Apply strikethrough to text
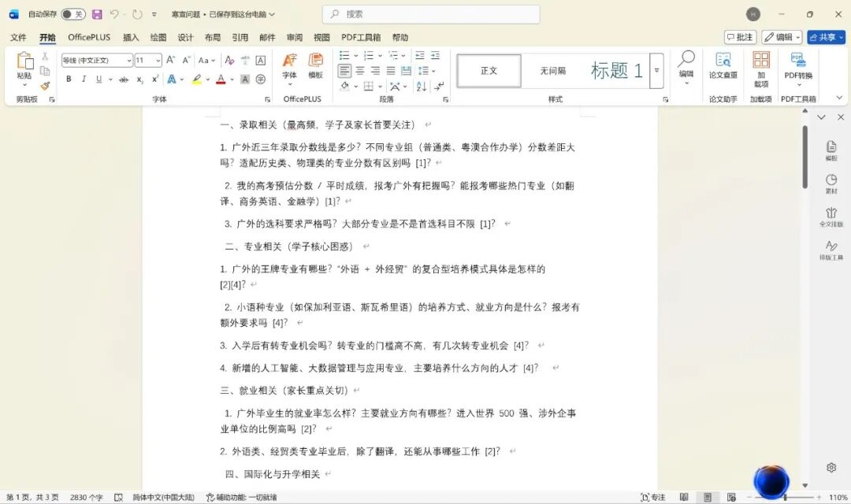This screenshot has height=504, width=851. (124, 80)
